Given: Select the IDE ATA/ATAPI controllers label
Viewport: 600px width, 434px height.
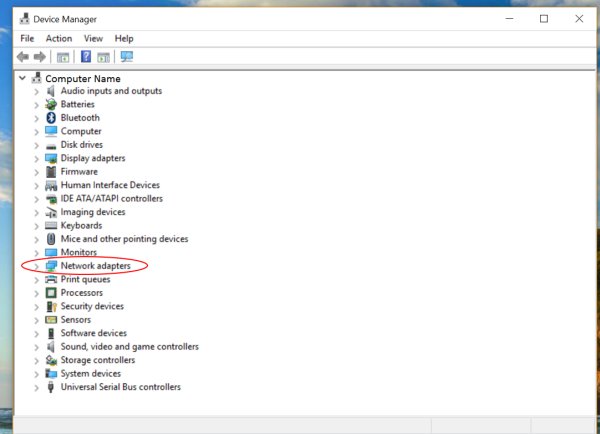Looking at the screenshot, I should 112,199.
